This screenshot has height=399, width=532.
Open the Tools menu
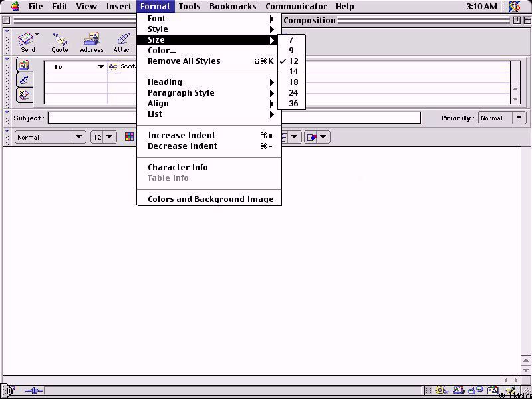(x=190, y=7)
